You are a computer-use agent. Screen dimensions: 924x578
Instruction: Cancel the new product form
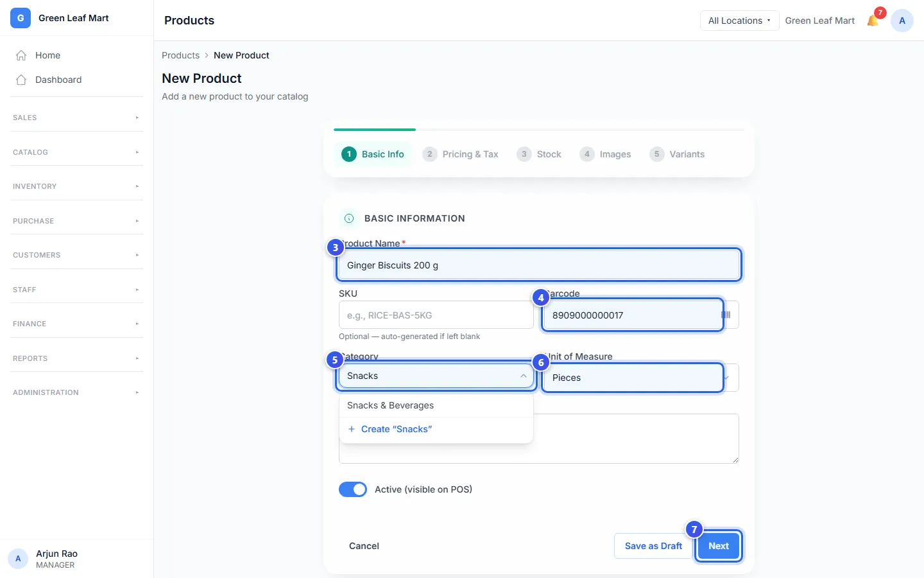pos(364,546)
